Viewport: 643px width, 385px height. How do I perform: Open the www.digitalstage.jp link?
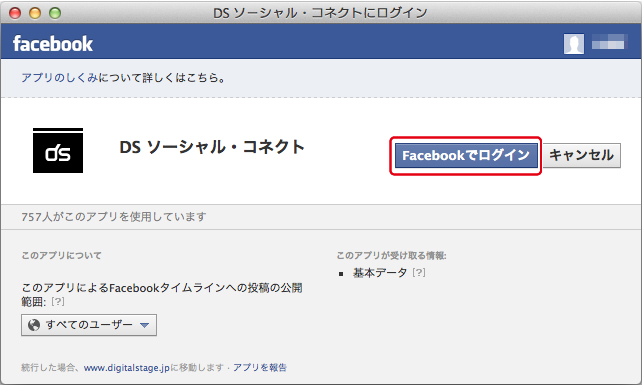click(x=127, y=368)
